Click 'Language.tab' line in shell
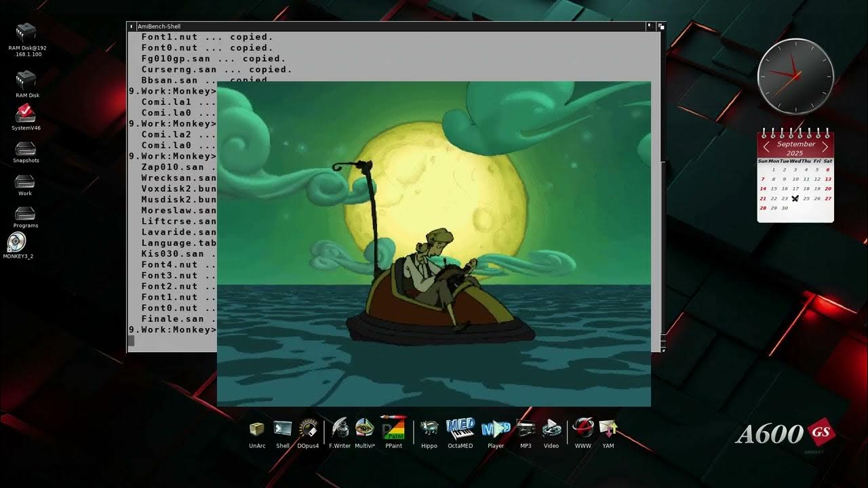The width and height of the screenshot is (868, 488). tap(179, 243)
